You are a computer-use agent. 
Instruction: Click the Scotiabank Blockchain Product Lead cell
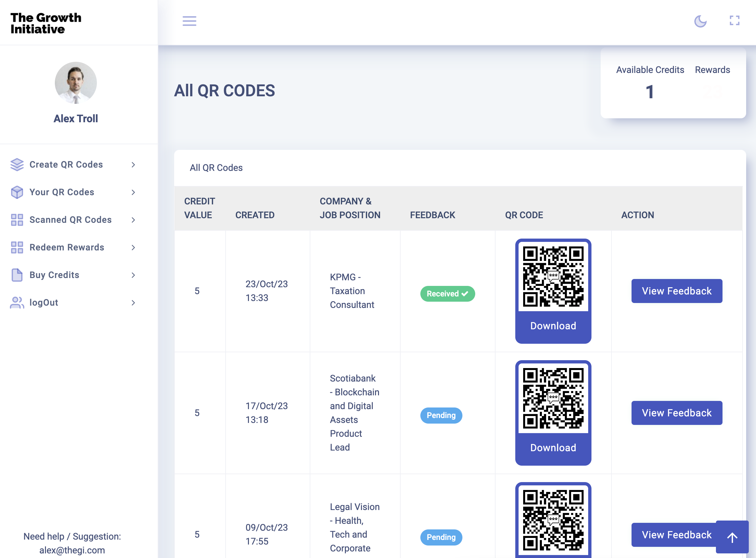354,413
